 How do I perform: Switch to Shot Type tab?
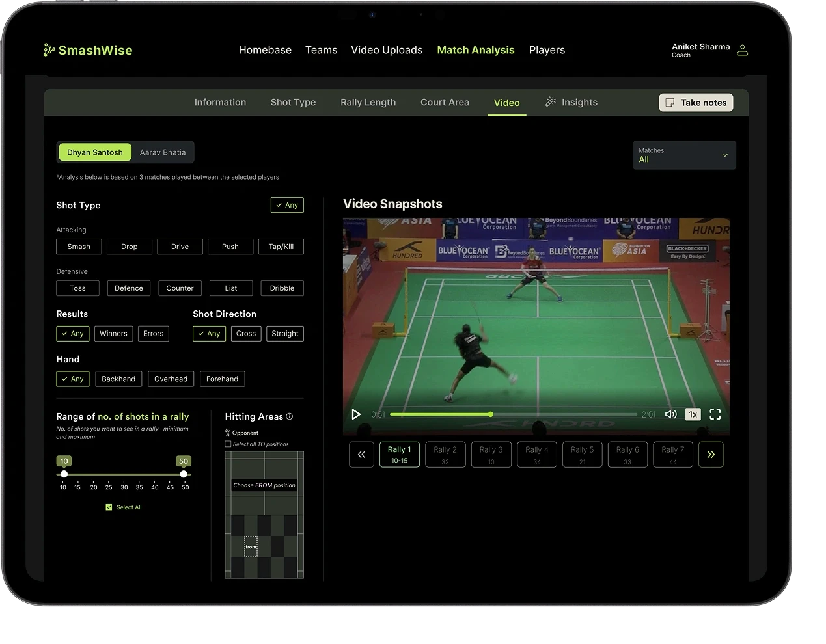click(x=293, y=102)
